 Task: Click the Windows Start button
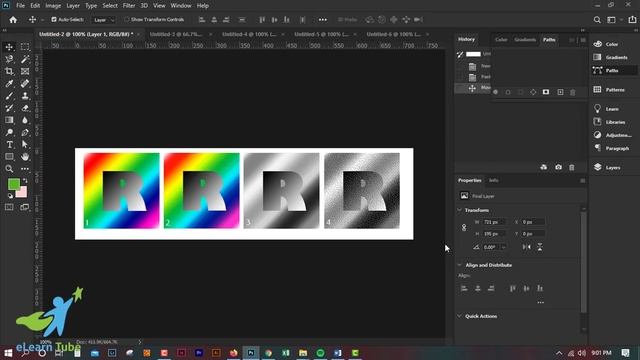[8, 353]
